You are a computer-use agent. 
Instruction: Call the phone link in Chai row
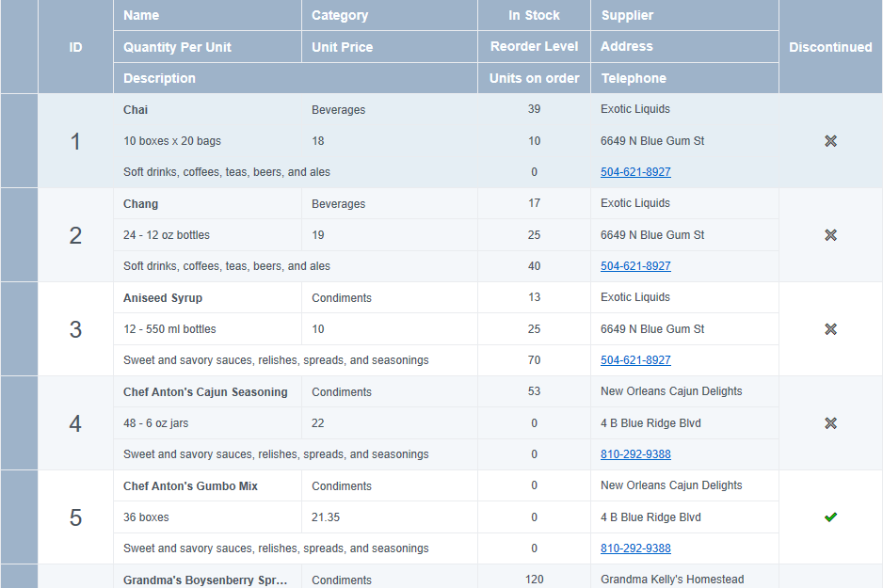click(635, 171)
